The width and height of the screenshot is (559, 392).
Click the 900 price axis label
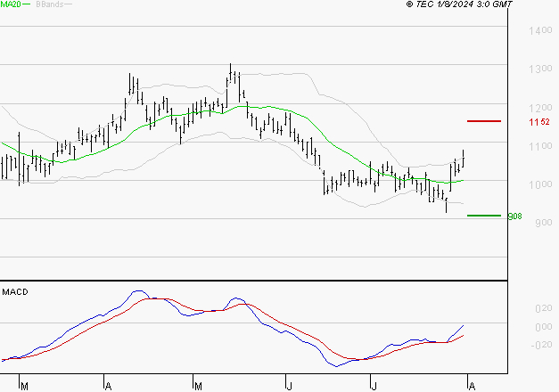click(x=543, y=223)
